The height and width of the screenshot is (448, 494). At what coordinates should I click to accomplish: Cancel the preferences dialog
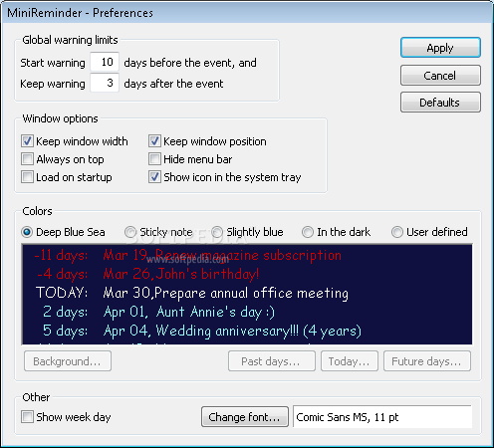[440, 76]
